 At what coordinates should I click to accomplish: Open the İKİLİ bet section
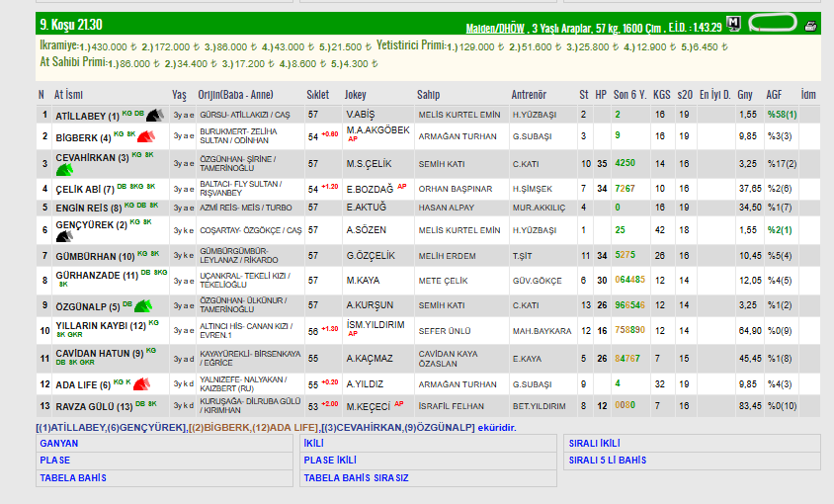314,444
